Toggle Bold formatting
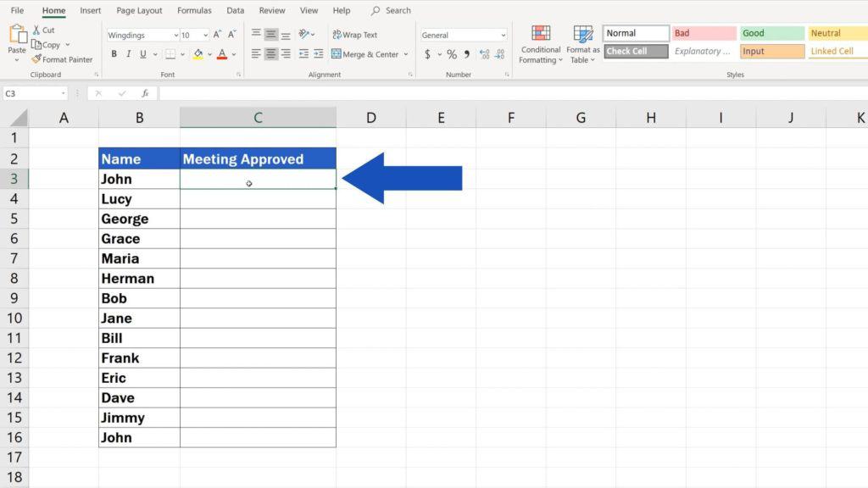Image resolution: width=868 pixels, height=488 pixels. coord(114,54)
